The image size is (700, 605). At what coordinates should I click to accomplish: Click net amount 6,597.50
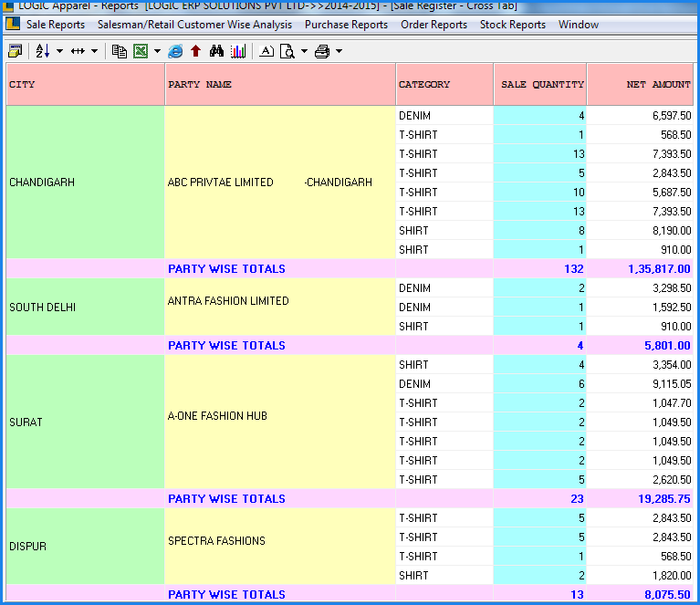[x=640, y=116]
